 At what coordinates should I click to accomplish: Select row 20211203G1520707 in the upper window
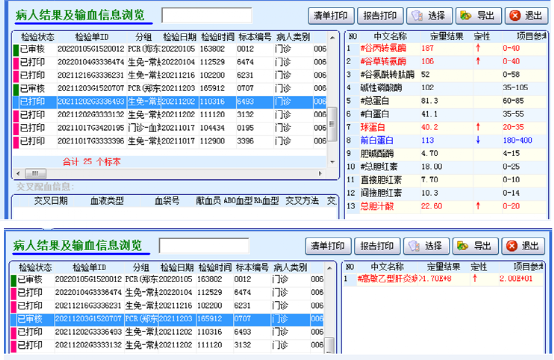(x=170, y=88)
